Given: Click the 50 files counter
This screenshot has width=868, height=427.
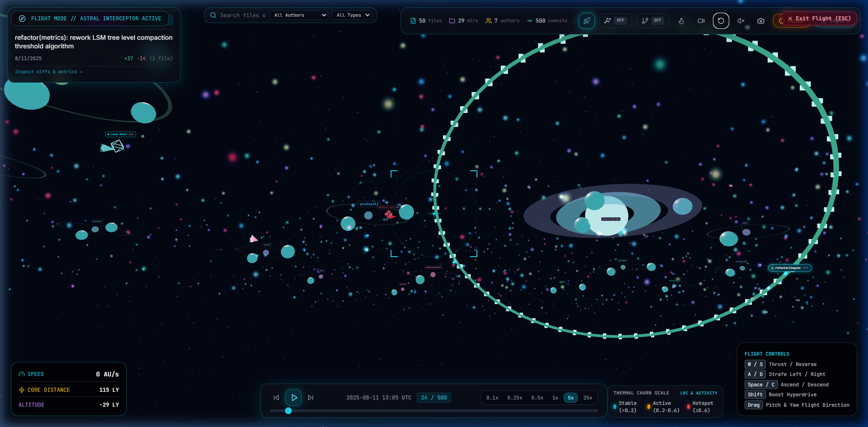Looking at the screenshot, I should click(426, 21).
